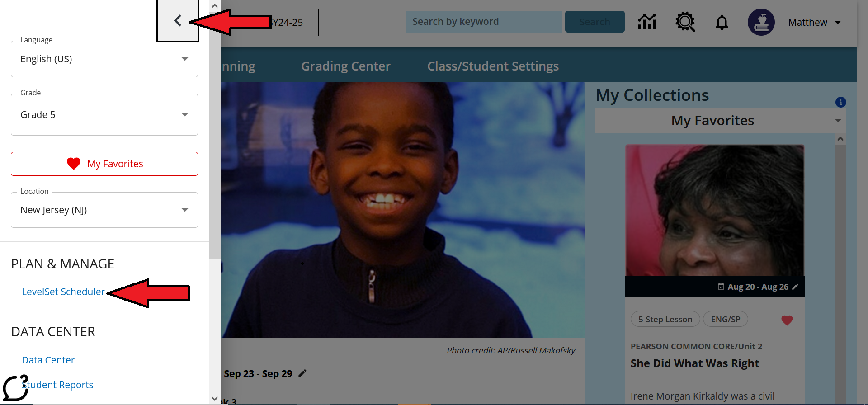This screenshot has width=868, height=405.
Task: Open the Irene Morgan Kirkaldy article thumbnail
Action: (715, 211)
